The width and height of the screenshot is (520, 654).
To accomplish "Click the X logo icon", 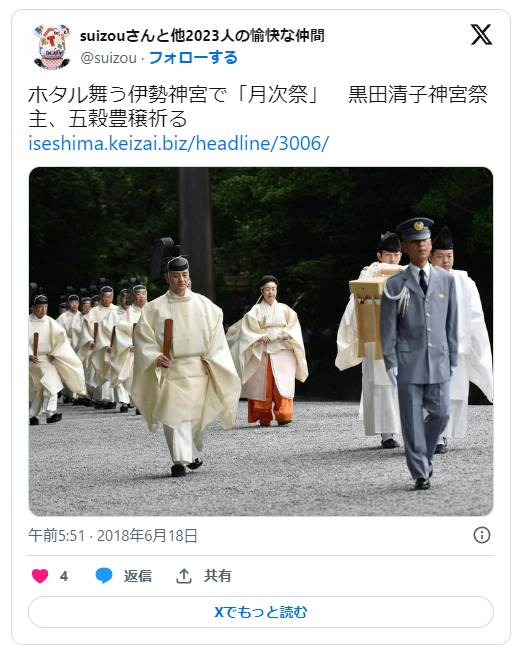I will pos(481,35).
